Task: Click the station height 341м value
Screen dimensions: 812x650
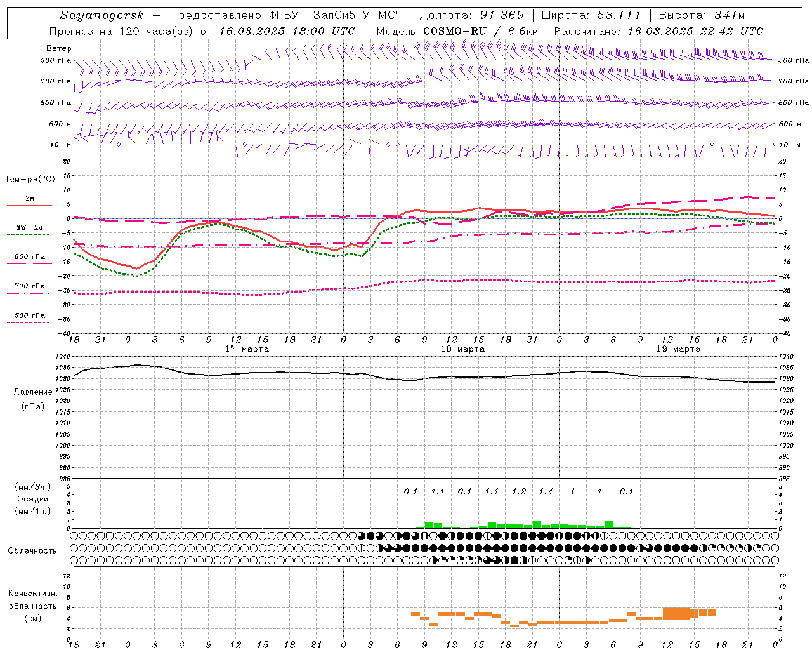Action: [729, 15]
